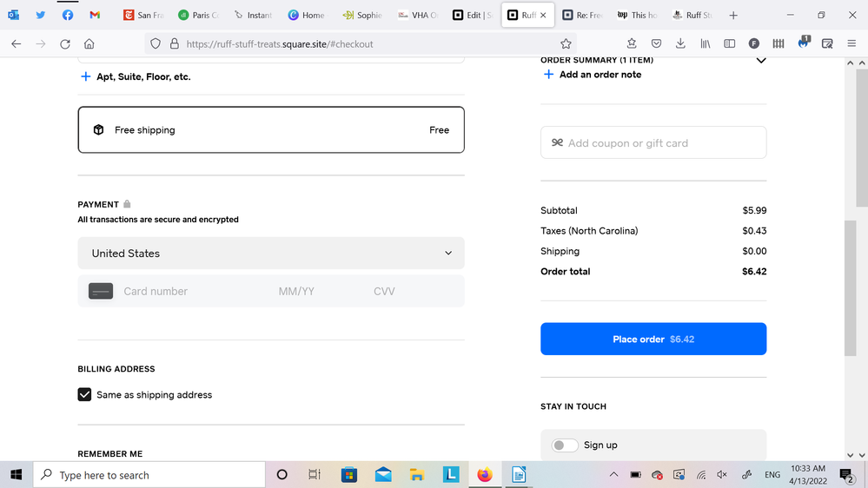Click the Place order button
The image size is (868, 488).
tap(653, 340)
